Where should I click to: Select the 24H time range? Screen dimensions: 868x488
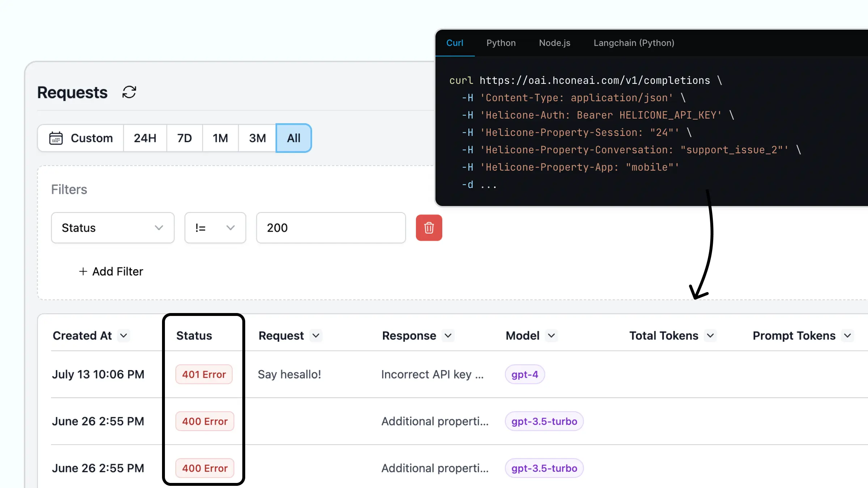pos(145,138)
